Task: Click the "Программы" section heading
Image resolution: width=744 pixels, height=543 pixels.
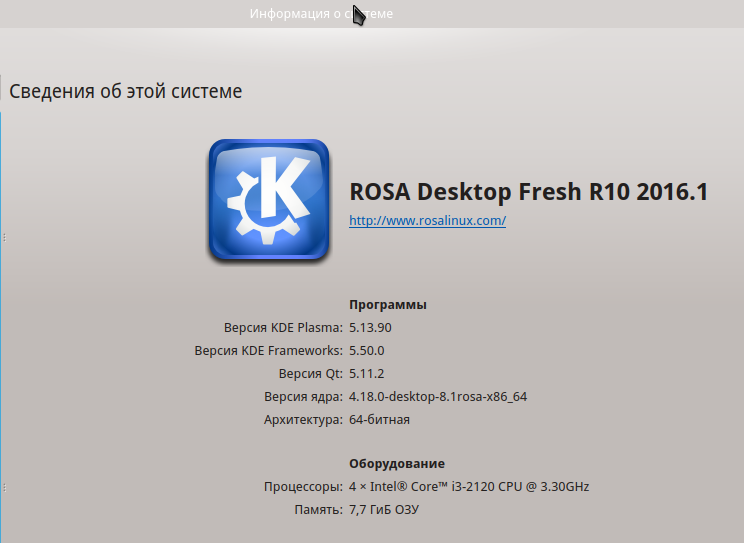Action: [x=388, y=304]
